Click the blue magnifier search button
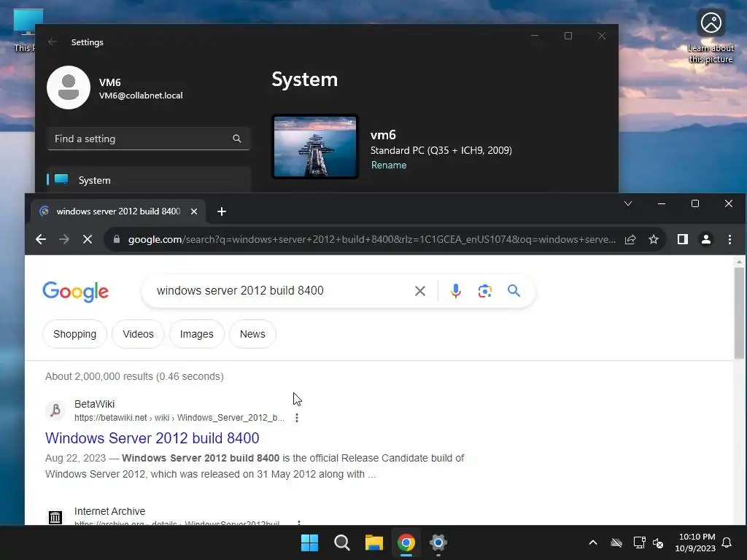 [514, 290]
